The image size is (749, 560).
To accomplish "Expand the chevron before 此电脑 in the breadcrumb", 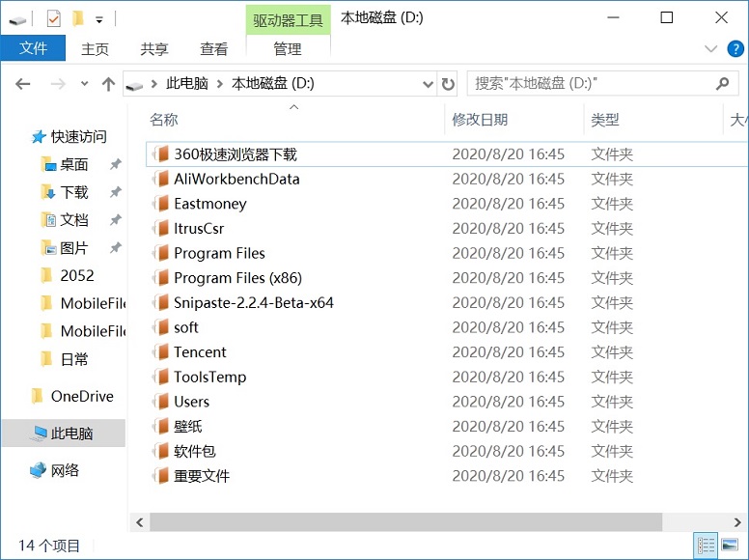I will pos(153,84).
